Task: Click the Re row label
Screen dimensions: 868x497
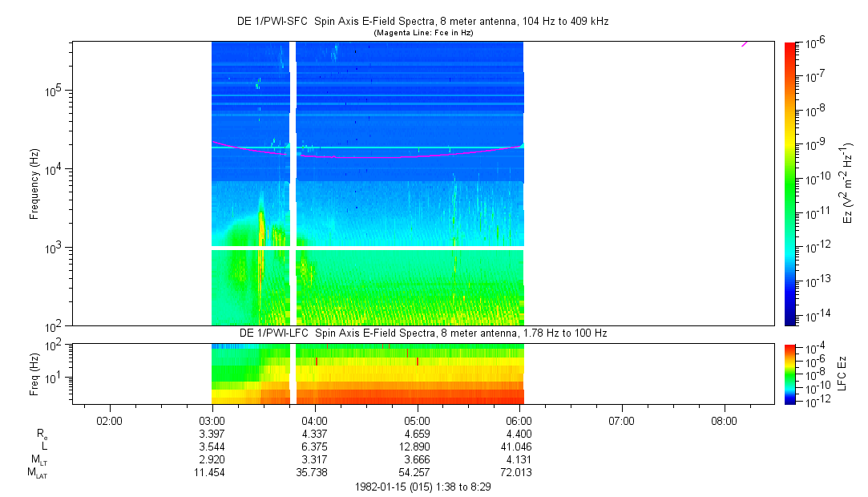Action: 42,434
